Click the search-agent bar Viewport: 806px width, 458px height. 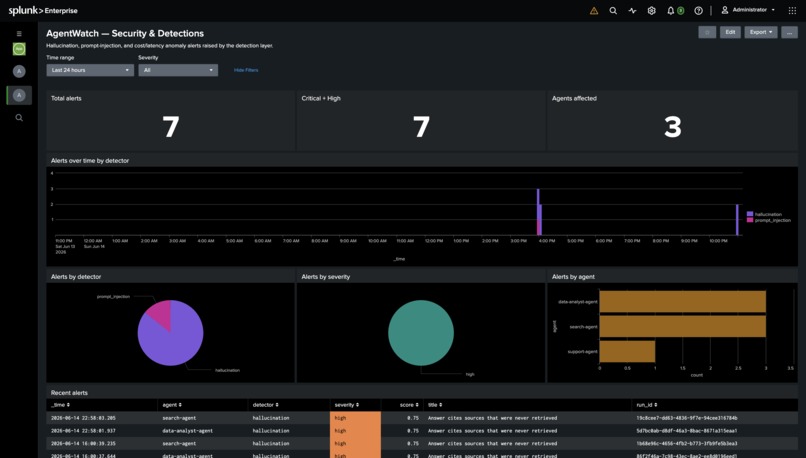pos(683,326)
